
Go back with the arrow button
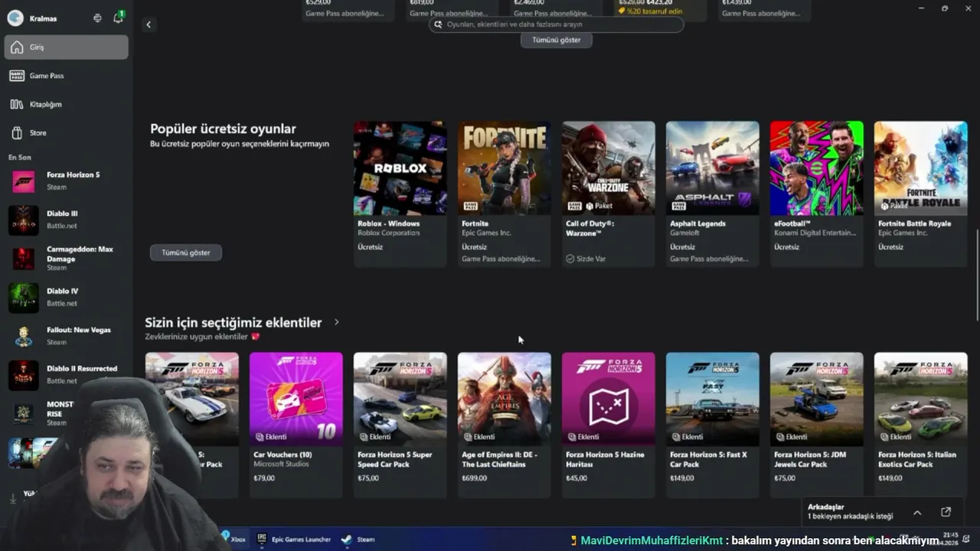tap(149, 24)
